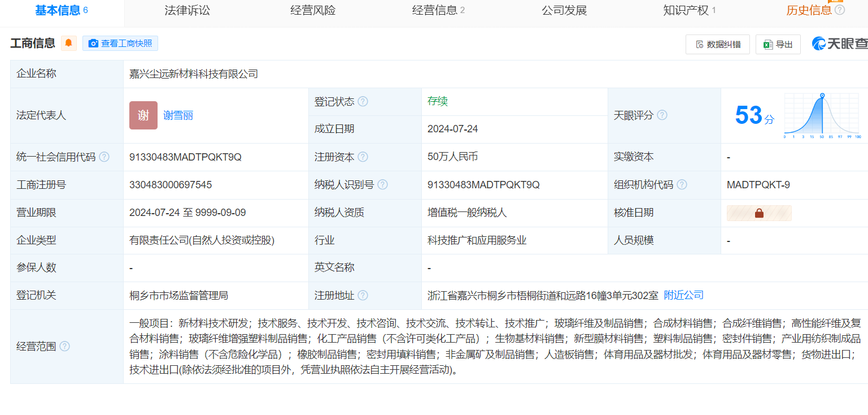
Task: Click 存续 registration status value
Action: [x=438, y=101]
